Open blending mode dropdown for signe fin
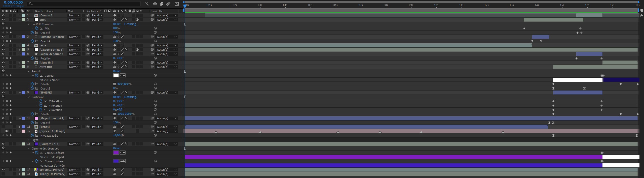Screen dimensions: 644x178 click(x=74, y=63)
